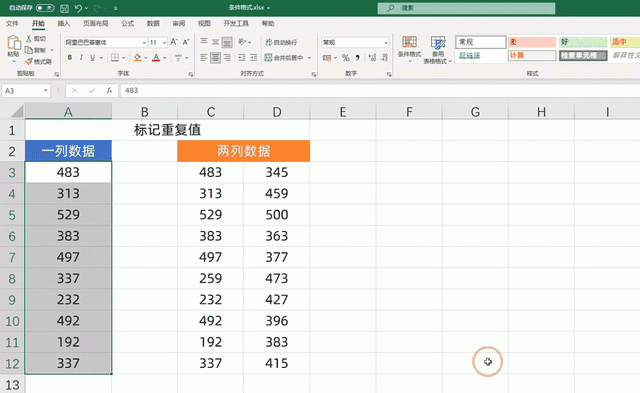
Task: Click the Undo arrow icon
Action: tap(78, 8)
